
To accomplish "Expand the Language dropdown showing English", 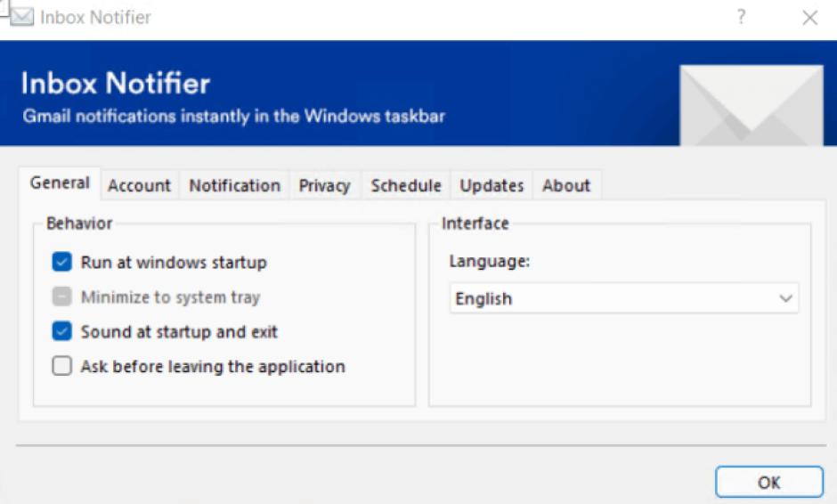I will 623,299.
